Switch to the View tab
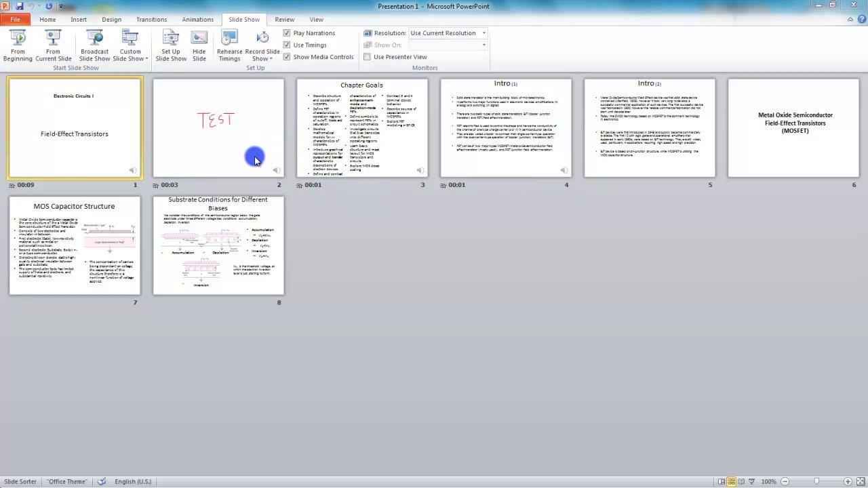Image resolution: width=868 pixels, height=488 pixels. 316,20
